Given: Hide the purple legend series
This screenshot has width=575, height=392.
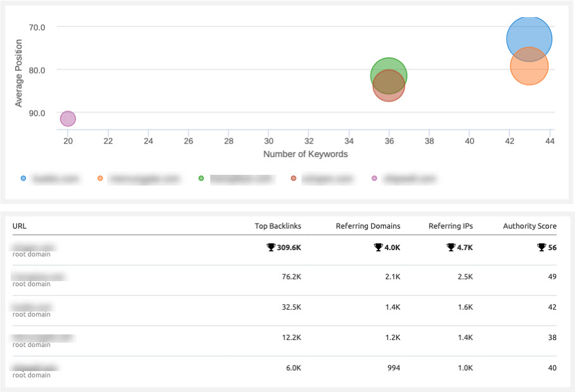Looking at the screenshot, I should 374,179.
